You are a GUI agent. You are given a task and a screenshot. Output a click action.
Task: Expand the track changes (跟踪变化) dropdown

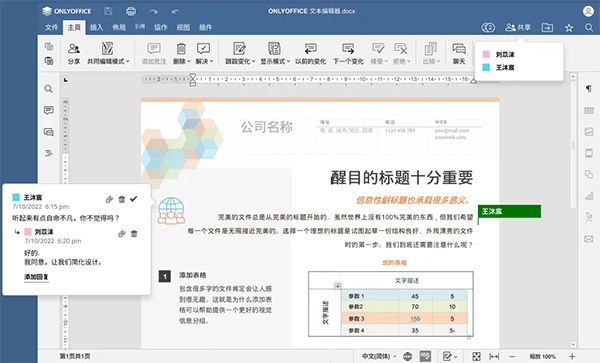coord(240,53)
